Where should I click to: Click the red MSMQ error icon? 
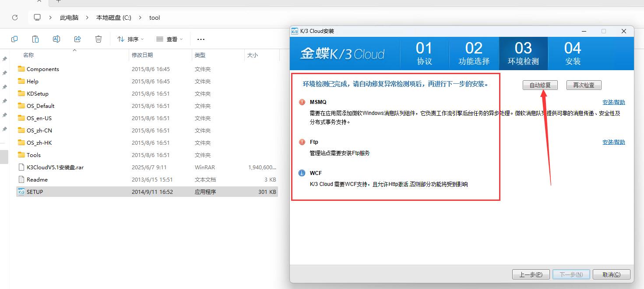[302, 102]
